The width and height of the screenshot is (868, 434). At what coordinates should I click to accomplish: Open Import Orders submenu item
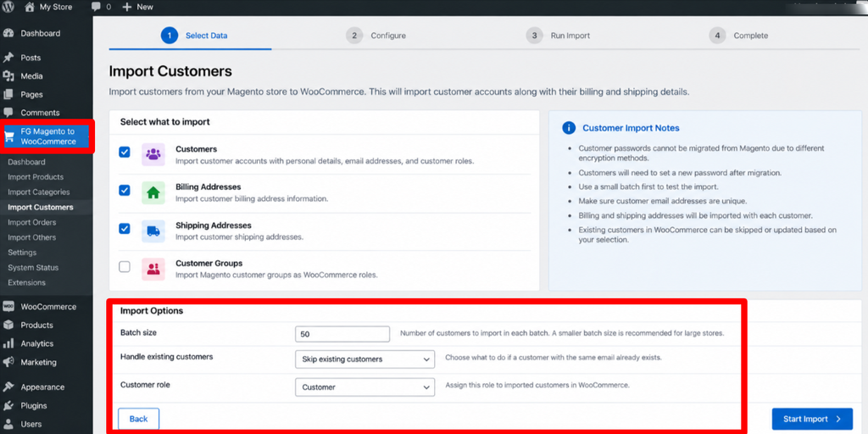32,222
